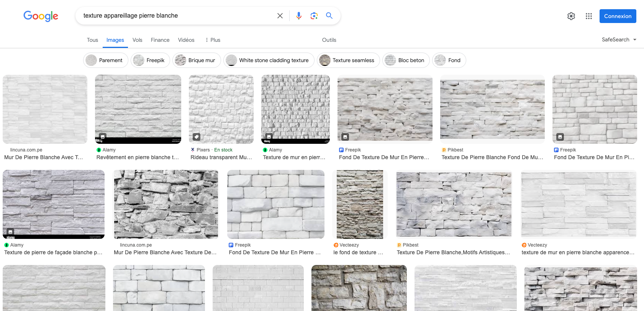Open link Texture De Pierre Blanche Fond De Mu…
The image size is (644, 311).
point(492,157)
